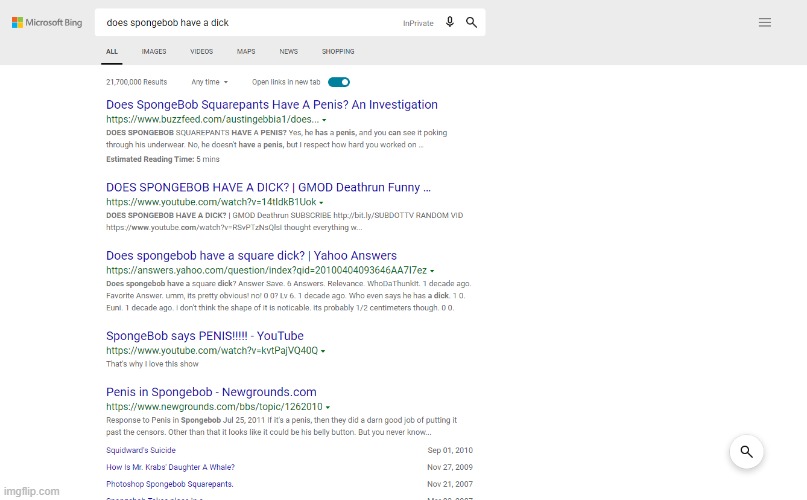Click the floating round search button
The image size is (807, 500).
click(746, 452)
